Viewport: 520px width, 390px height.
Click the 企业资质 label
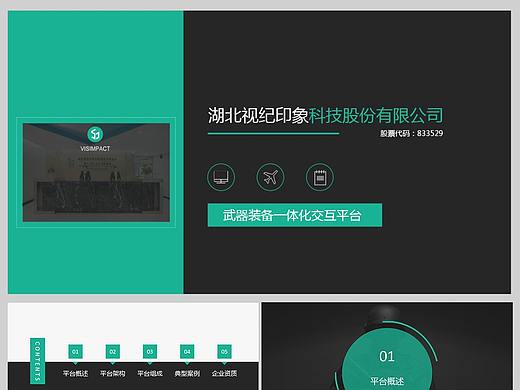pyautogui.click(x=224, y=373)
